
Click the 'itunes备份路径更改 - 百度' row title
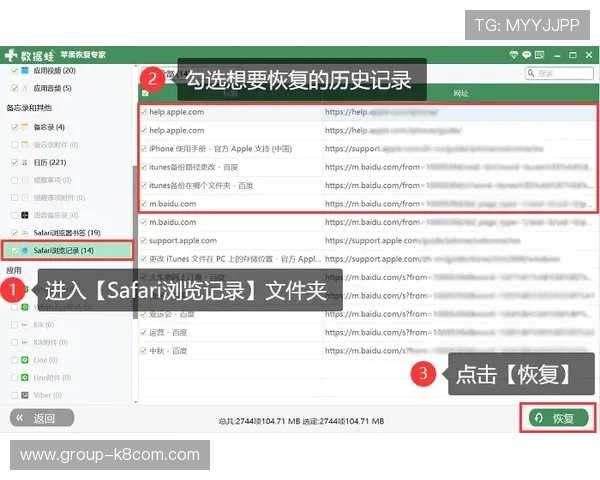tap(194, 167)
